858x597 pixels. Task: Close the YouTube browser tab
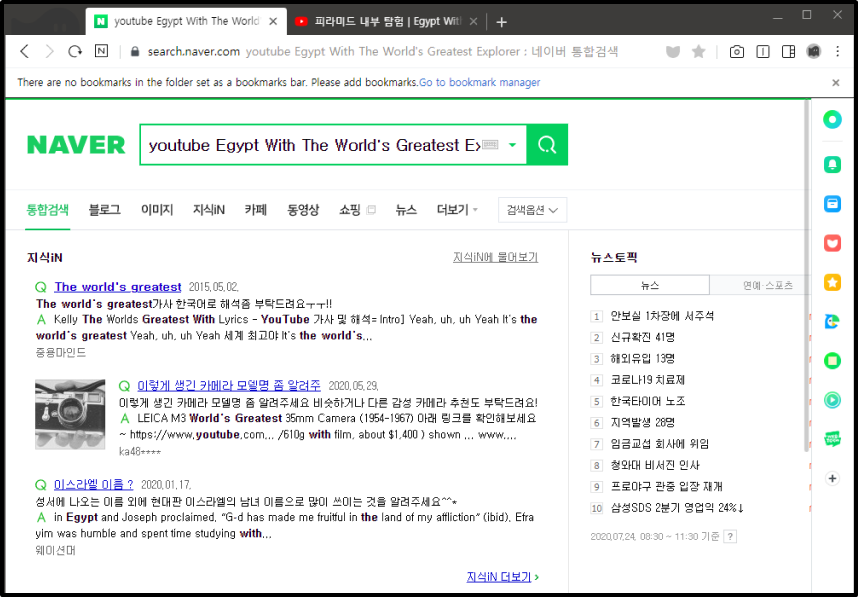click(x=473, y=21)
